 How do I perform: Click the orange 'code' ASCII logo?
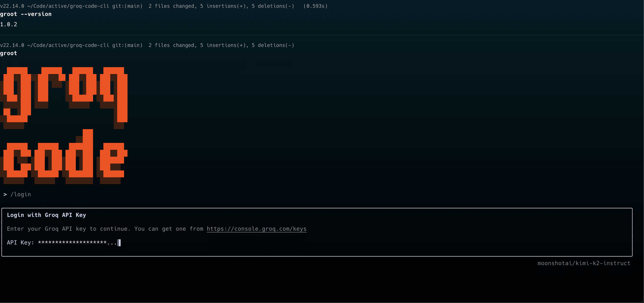pos(64,157)
